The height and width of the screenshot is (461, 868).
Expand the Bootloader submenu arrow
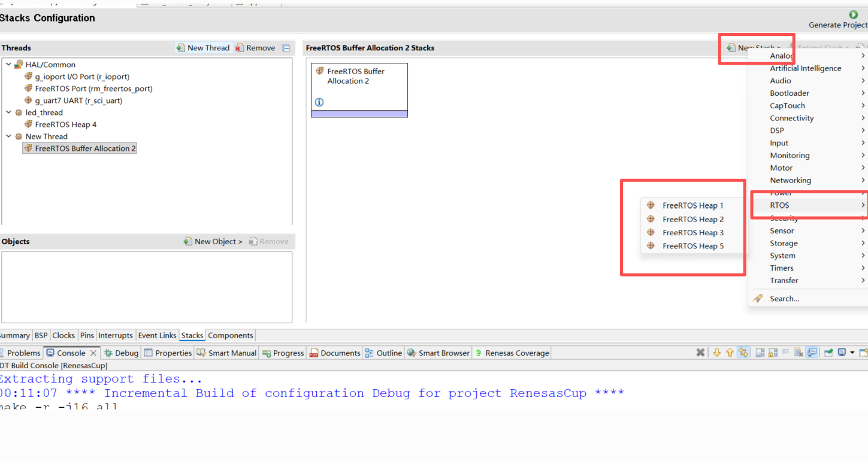(x=863, y=93)
